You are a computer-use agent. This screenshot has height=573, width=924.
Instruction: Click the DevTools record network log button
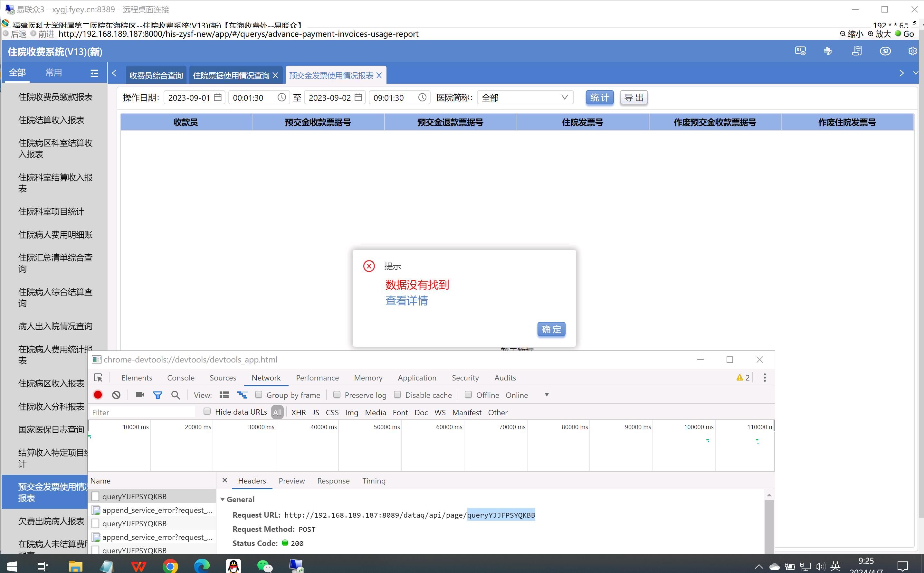coord(98,395)
